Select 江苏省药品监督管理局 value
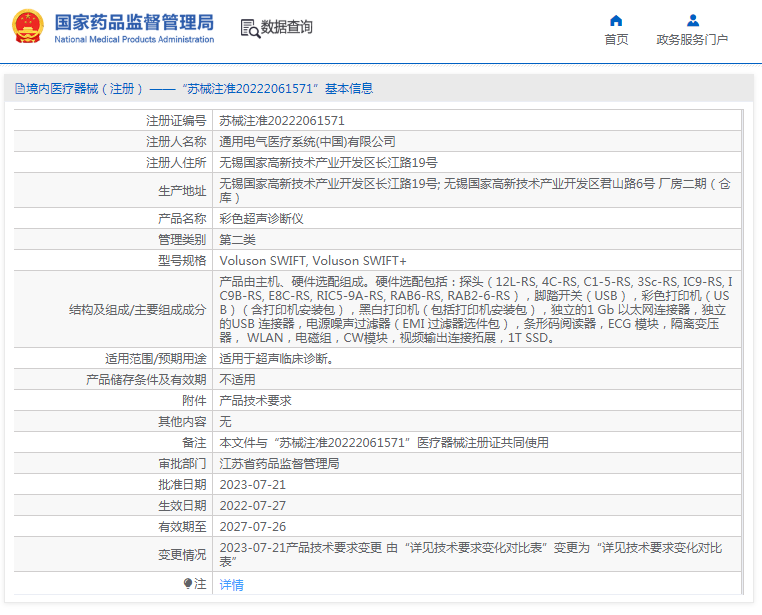 tap(279, 463)
